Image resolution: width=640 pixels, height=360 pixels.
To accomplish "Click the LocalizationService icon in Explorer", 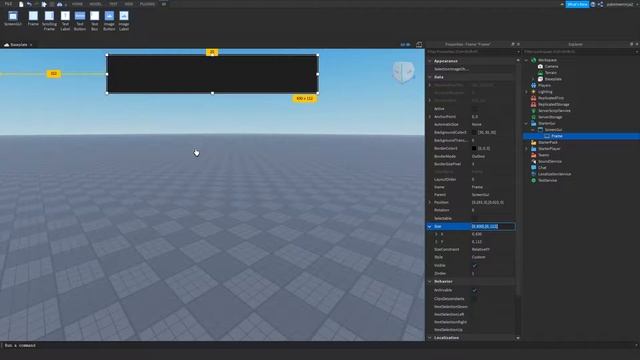I will [533, 174].
